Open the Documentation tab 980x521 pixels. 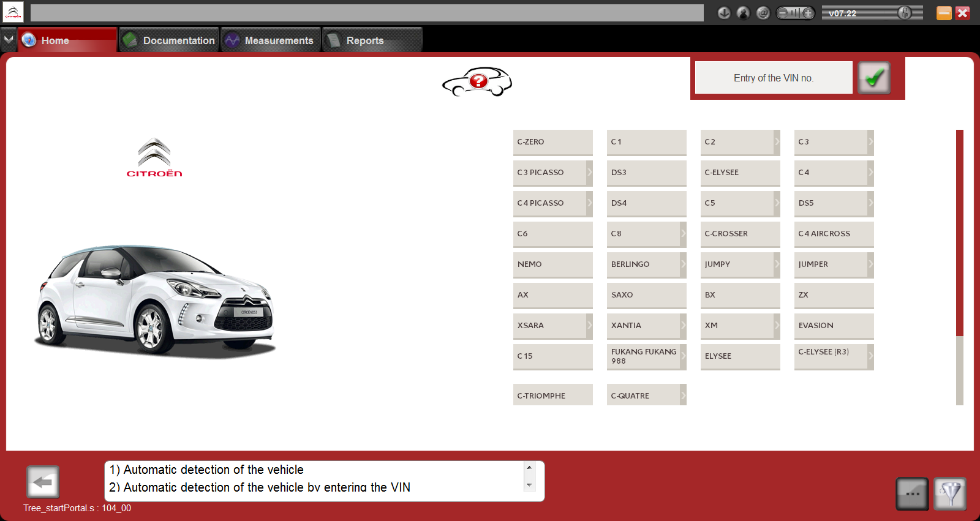(x=169, y=40)
